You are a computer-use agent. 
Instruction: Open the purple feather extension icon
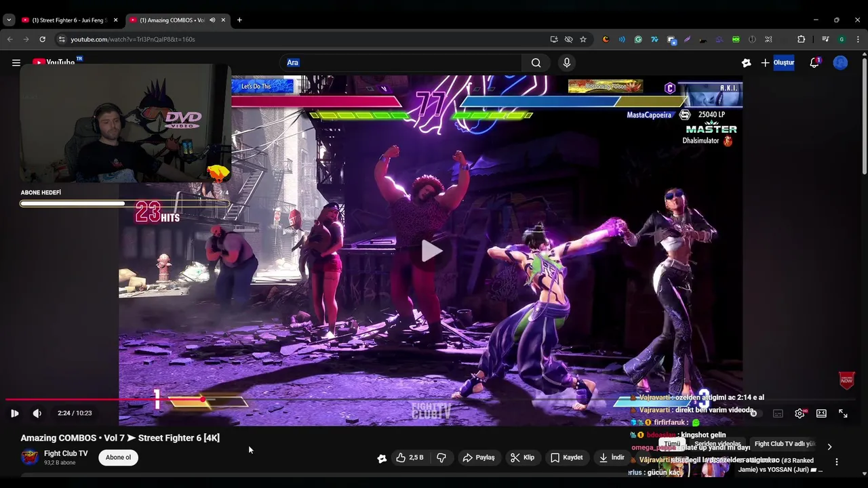[x=687, y=39]
